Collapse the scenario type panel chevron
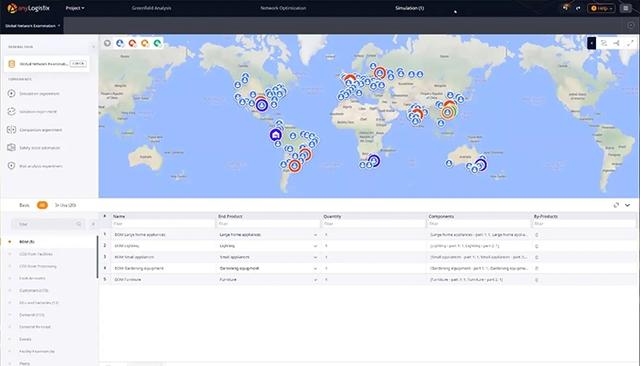 point(93,47)
